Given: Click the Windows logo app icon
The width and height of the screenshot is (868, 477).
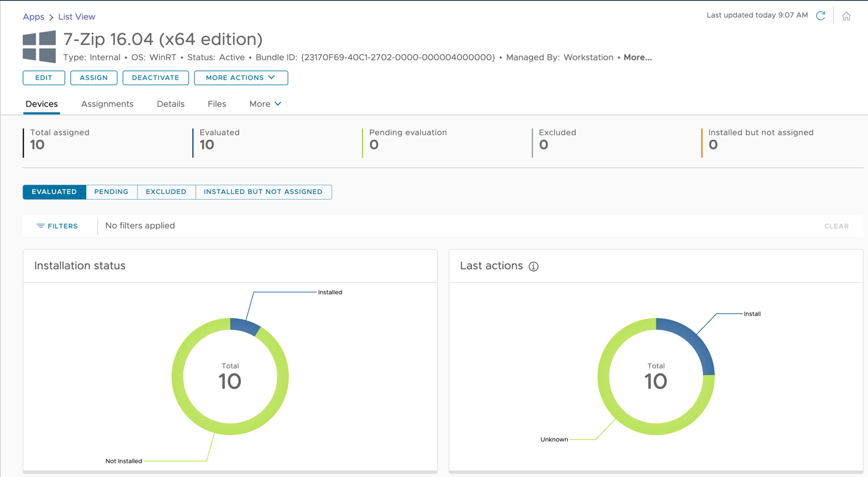Looking at the screenshot, I should pos(39,47).
